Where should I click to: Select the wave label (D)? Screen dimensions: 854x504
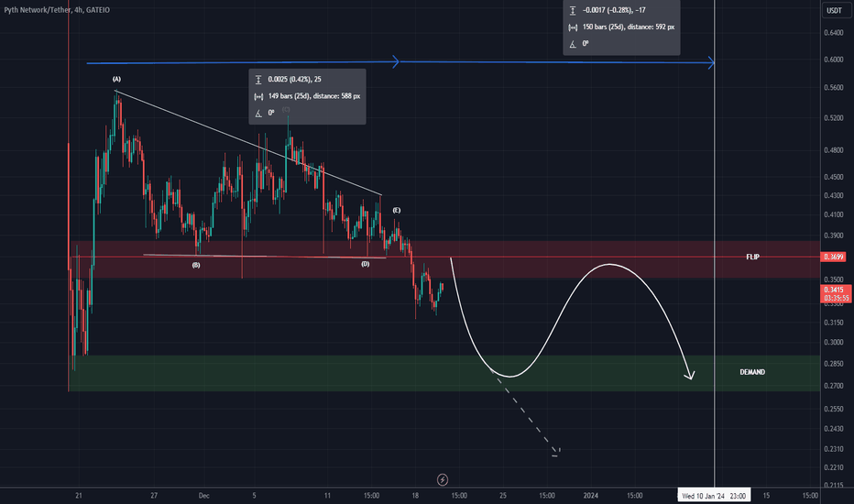tap(365, 264)
